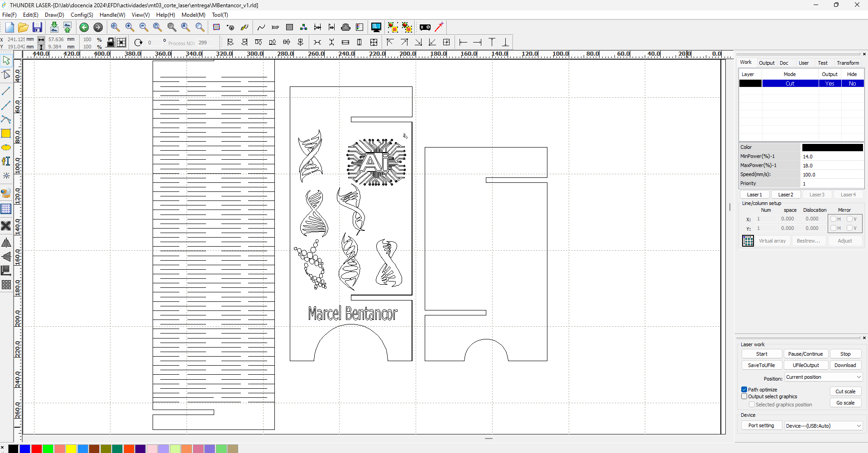868x453 pixels.
Task: Open the preview monitor icon
Action: point(376,28)
